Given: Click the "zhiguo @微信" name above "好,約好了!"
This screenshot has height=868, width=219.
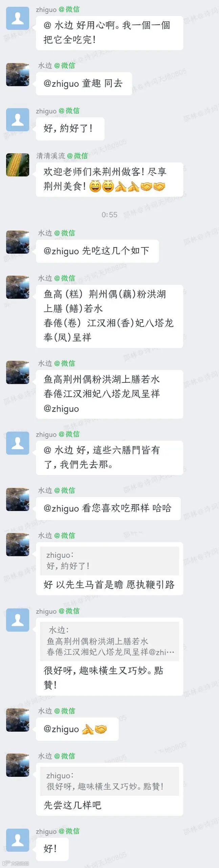Looking at the screenshot, I should point(58,111).
